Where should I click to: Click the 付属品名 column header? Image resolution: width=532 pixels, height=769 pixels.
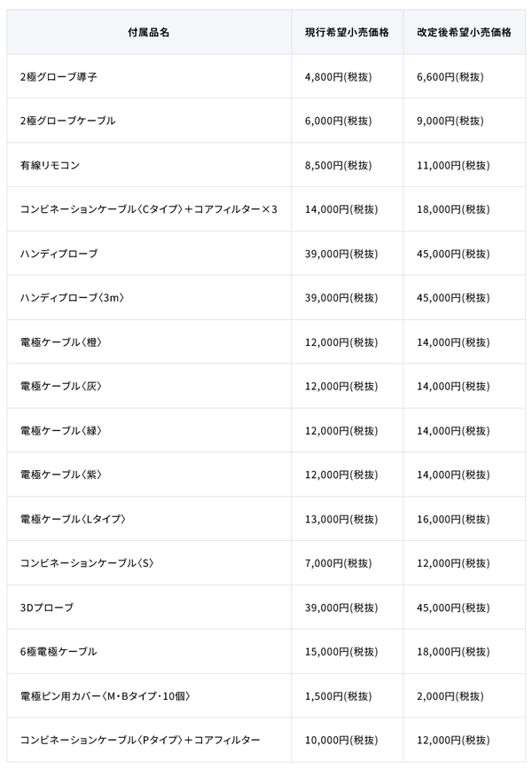[x=149, y=32]
